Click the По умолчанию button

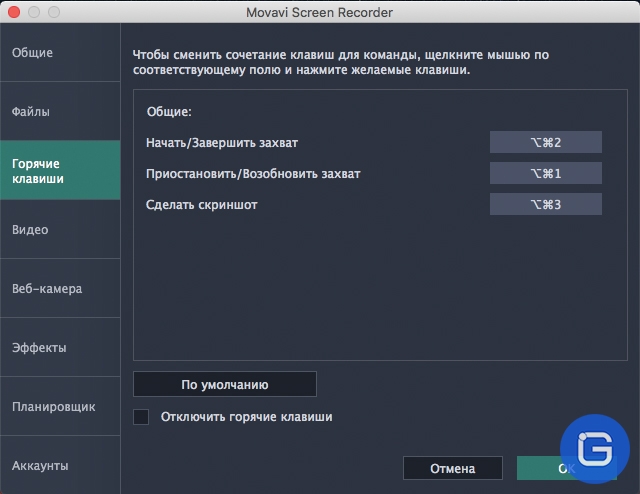tap(225, 384)
